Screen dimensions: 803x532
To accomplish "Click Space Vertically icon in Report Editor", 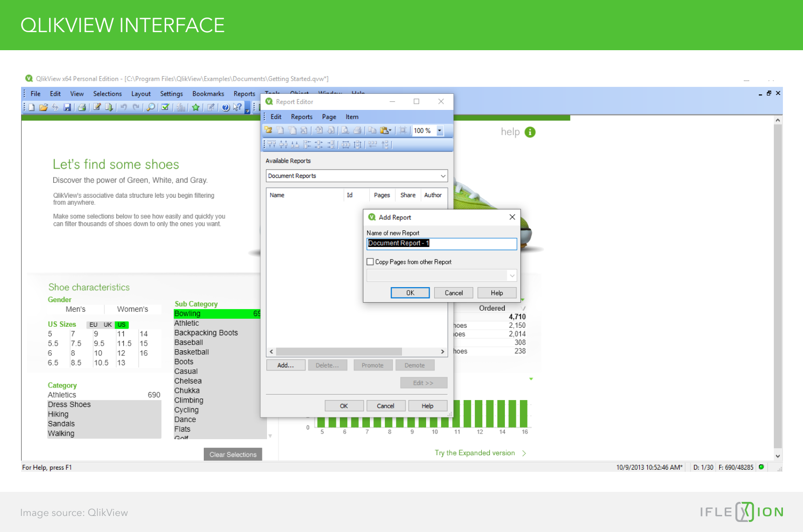I will tap(357, 145).
